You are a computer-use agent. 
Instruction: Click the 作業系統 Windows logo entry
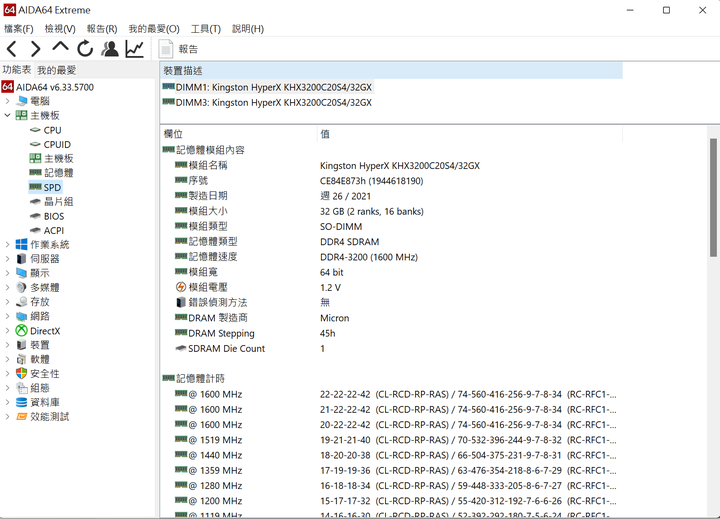[22, 244]
